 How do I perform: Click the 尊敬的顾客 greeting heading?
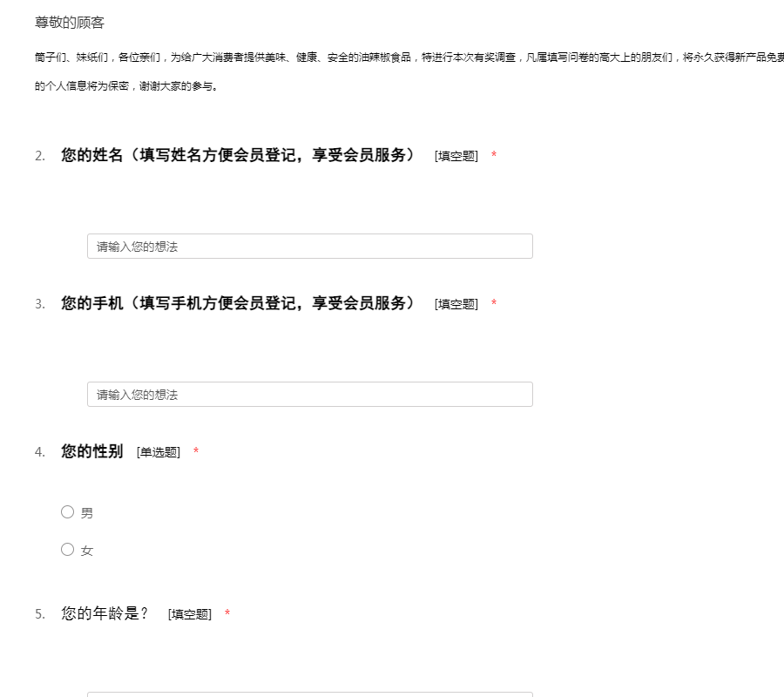click(x=70, y=23)
